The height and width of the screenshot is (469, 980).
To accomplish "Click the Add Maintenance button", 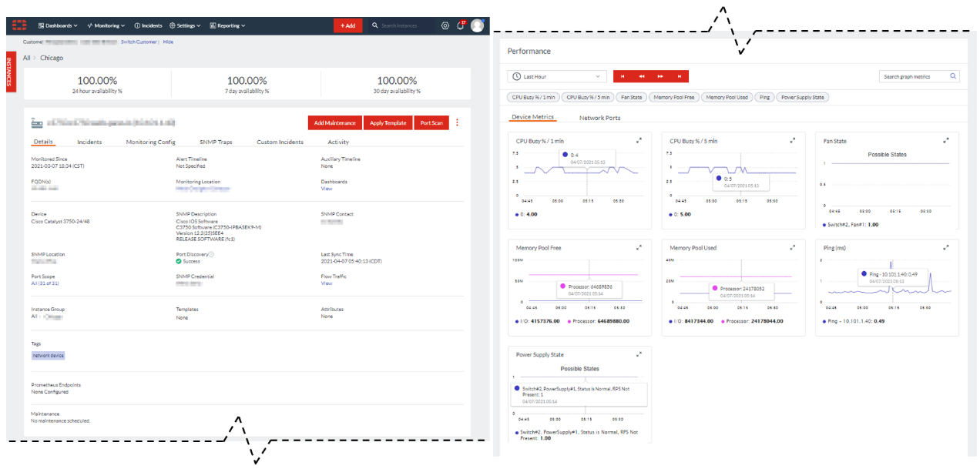I will click(334, 122).
